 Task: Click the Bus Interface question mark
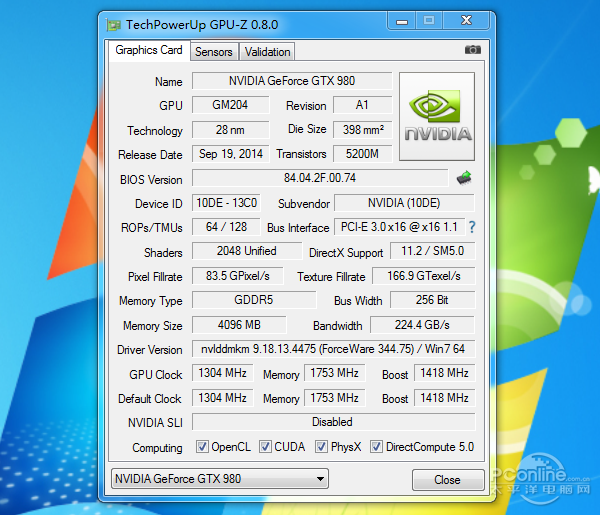[x=472, y=227]
